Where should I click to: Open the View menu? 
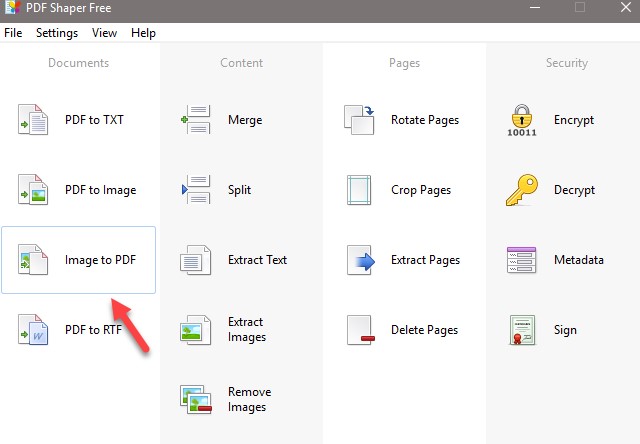[x=104, y=33]
